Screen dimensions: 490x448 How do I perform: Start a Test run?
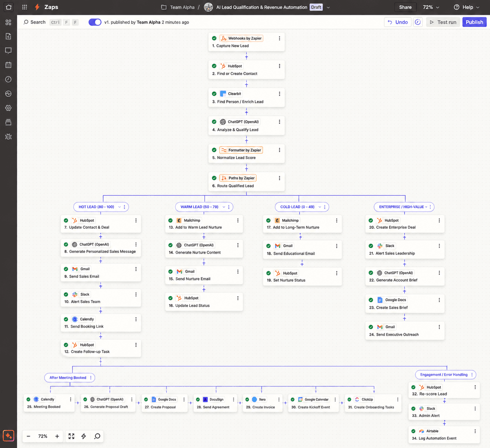tap(443, 22)
